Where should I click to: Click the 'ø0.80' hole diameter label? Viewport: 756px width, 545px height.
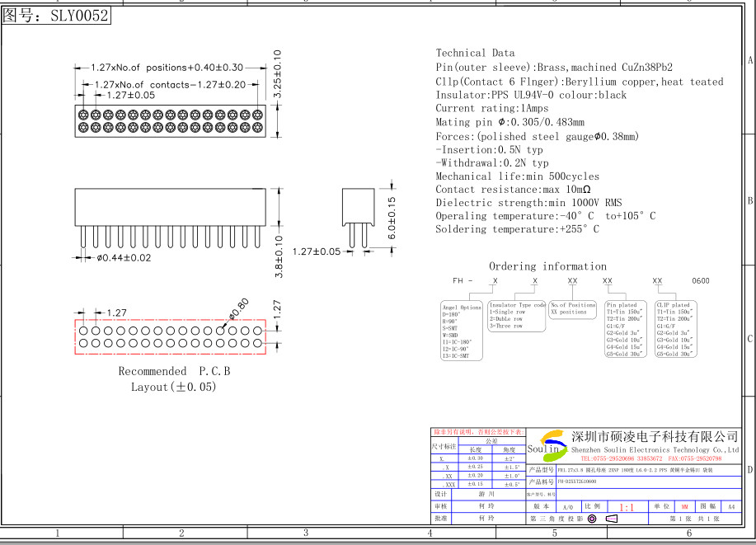coord(238,308)
